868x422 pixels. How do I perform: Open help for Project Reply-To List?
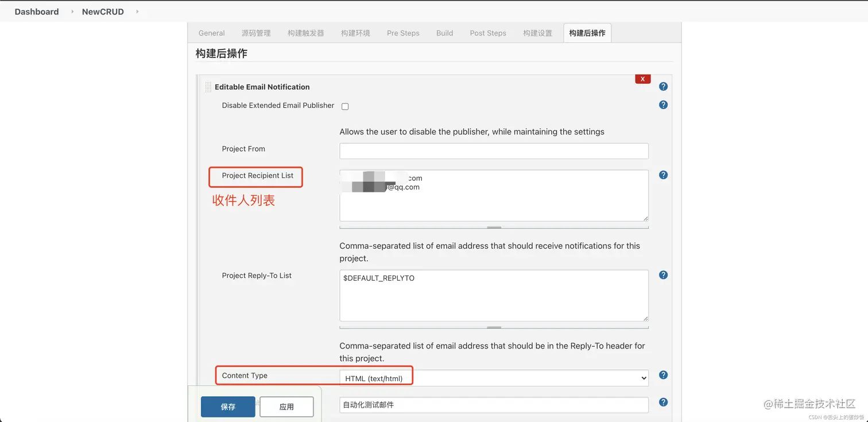tap(663, 275)
